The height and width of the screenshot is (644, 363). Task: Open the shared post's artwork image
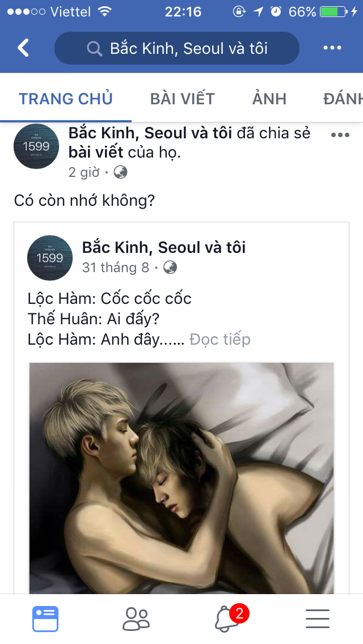[181, 478]
